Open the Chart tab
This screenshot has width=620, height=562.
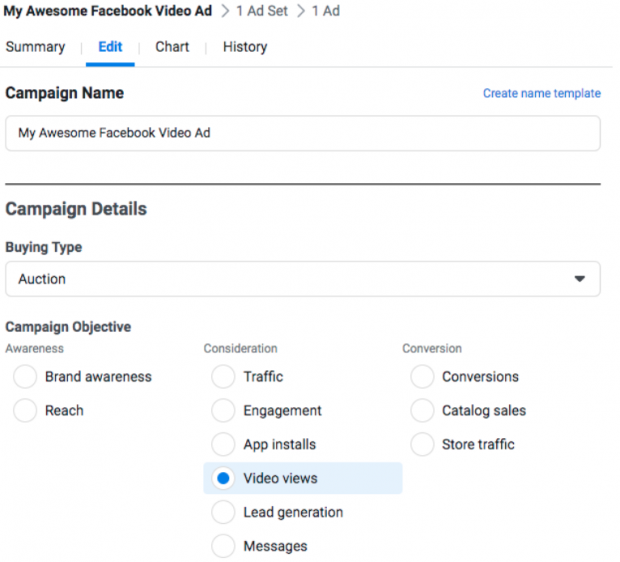(x=172, y=47)
